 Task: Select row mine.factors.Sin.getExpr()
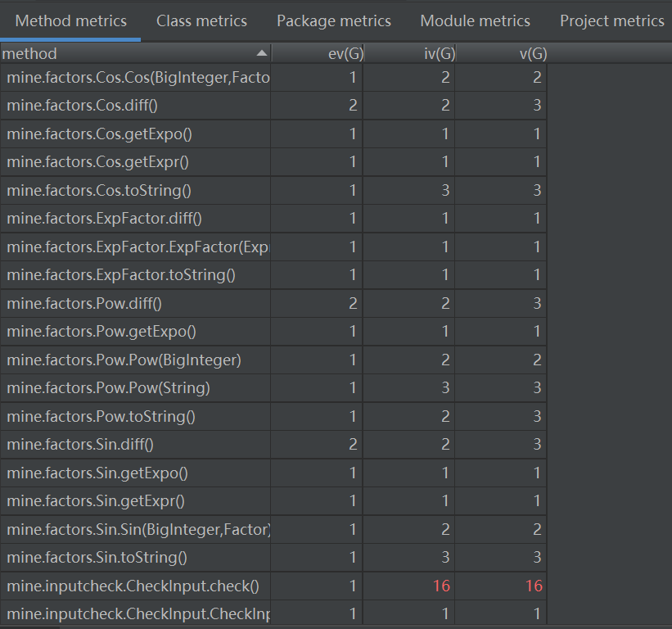click(273, 500)
